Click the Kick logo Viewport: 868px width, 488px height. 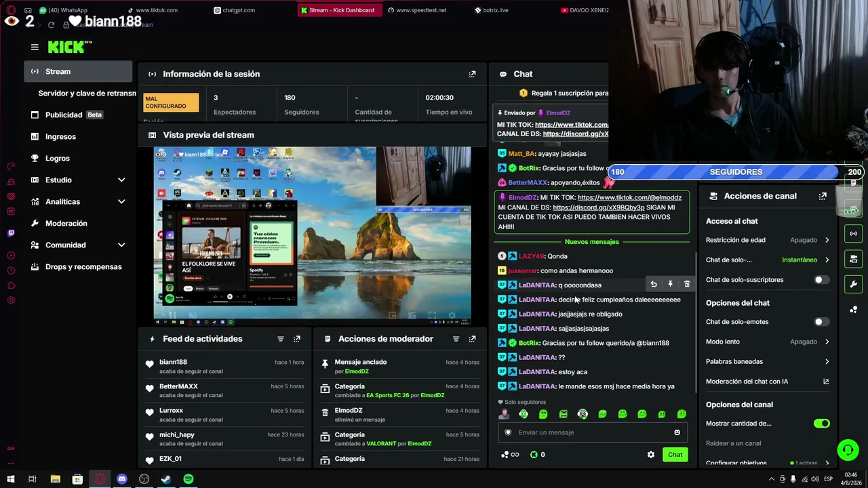click(x=70, y=47)
